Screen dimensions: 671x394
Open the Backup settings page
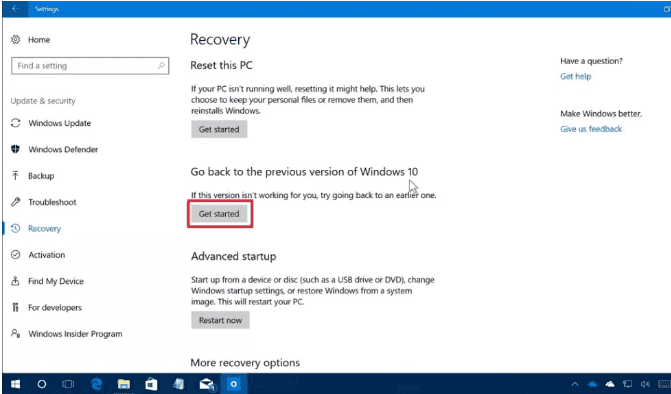point(41,176)
